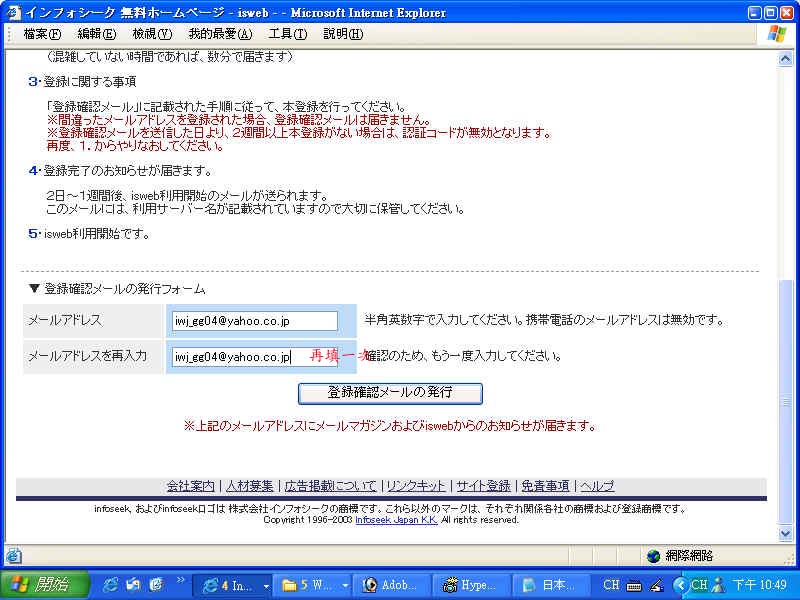Open the 会社案内 footer link

tap(191, 486)
